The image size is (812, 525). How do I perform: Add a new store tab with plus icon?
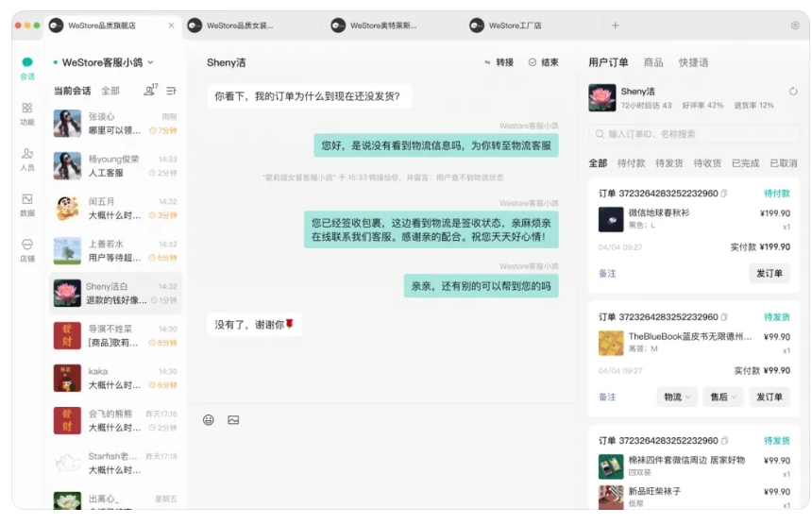(616, 25)
